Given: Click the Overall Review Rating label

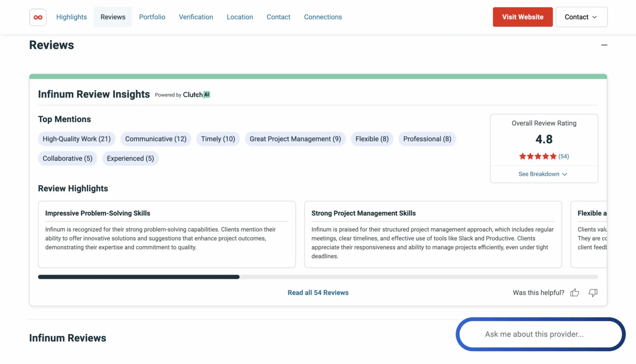Looking at the screenshot, I should pyautogui.click(x=544, y=123).
